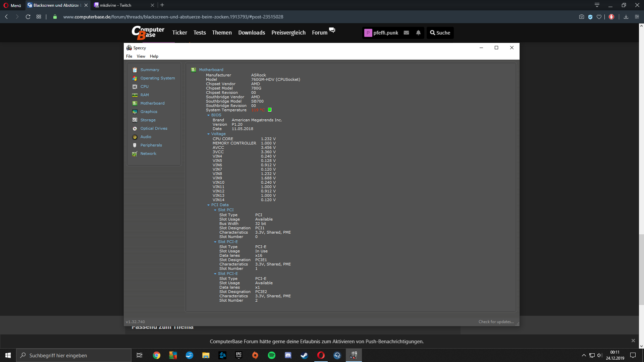Collapse the Voltage section
644x362 pixels.
[208, 134]
